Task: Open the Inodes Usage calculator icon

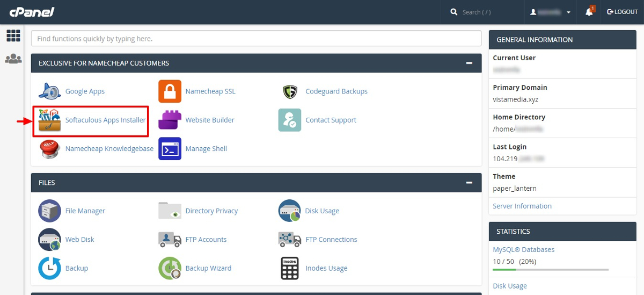Action: click(x=290, y=268)
